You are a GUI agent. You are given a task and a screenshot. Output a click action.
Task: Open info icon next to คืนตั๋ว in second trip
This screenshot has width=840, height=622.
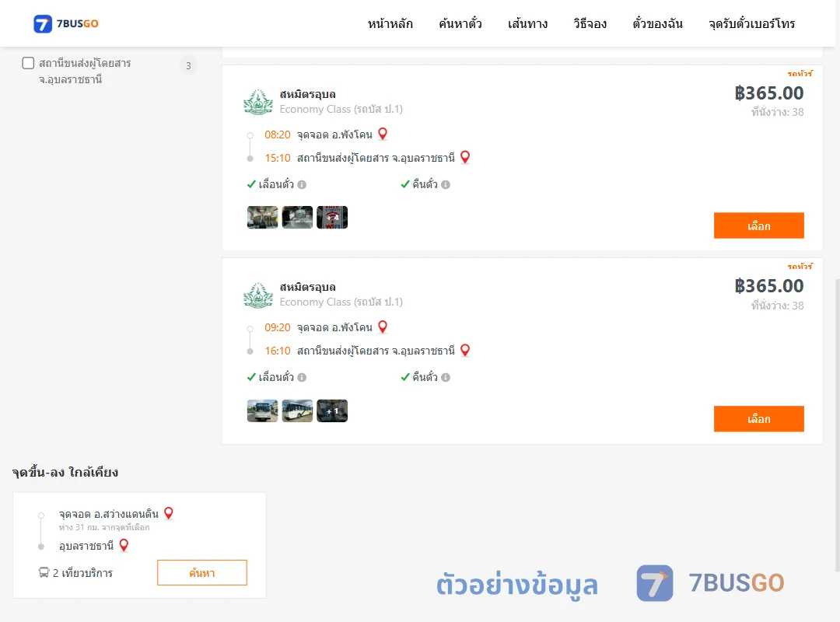pos(446,377)
